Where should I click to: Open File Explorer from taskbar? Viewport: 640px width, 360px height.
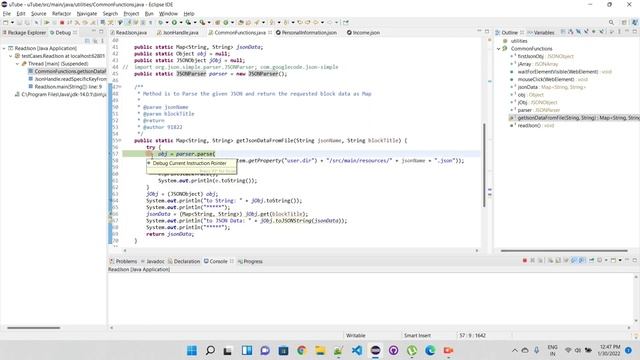320,350
